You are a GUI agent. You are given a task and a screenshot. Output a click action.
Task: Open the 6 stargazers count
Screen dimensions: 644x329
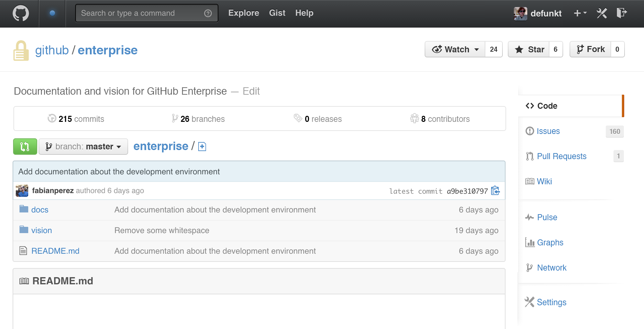tap(556, 49)
